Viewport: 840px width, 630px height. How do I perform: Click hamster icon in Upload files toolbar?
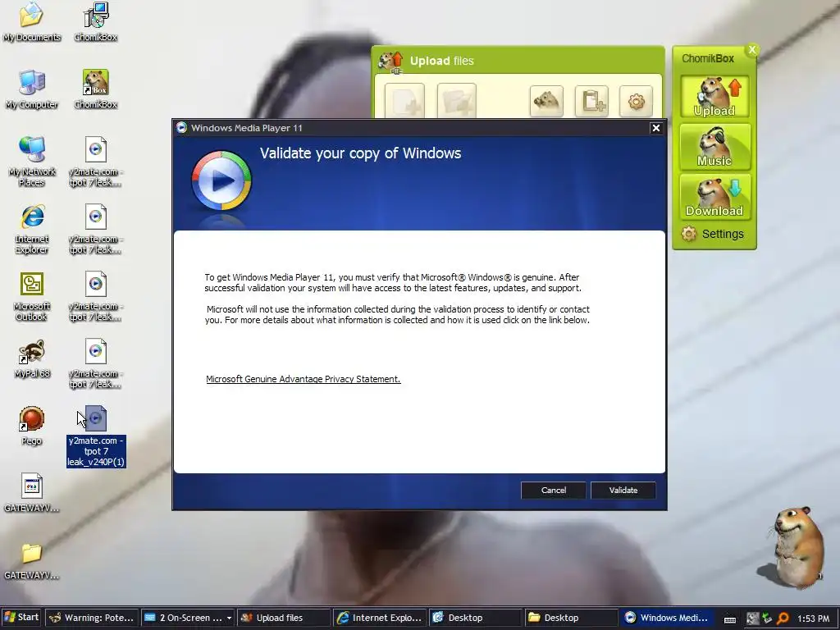click(546, 101)
